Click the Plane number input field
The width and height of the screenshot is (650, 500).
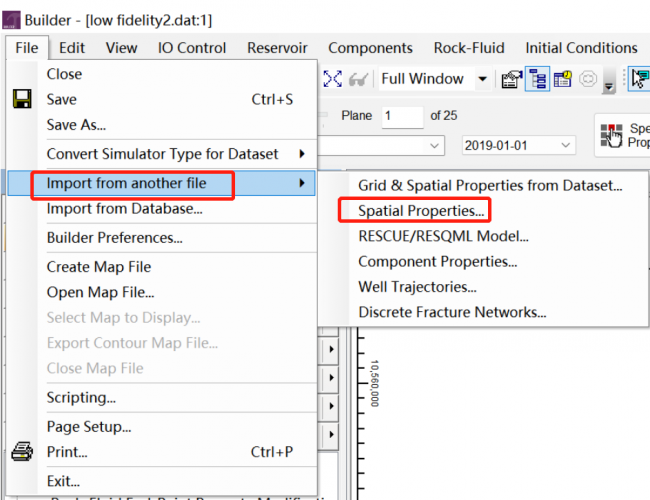(x=401, y=116)
